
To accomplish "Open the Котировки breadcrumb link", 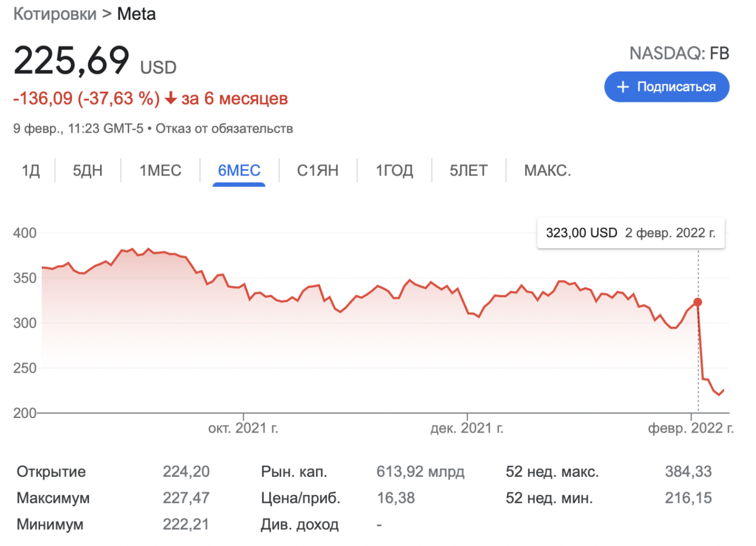I will 55,14.
